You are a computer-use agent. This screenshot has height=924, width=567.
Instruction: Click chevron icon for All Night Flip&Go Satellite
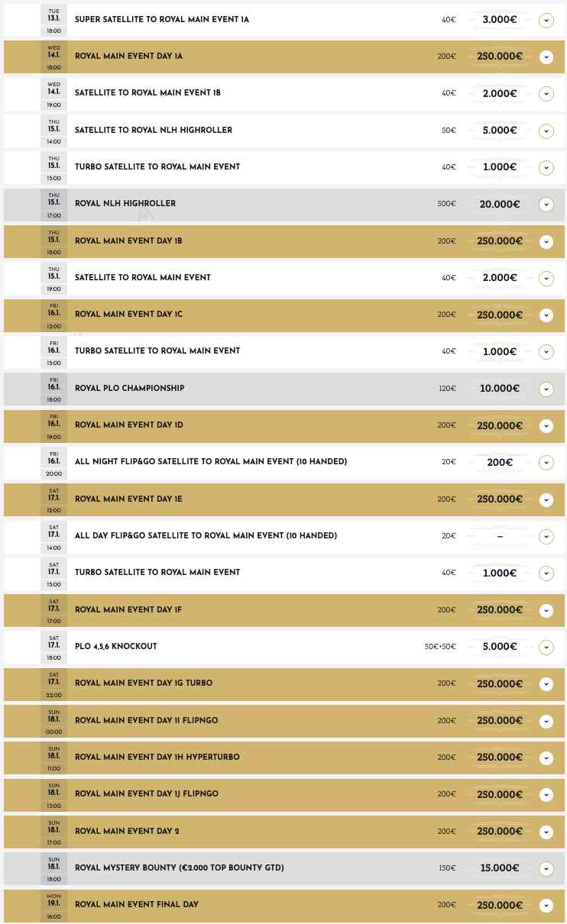point(546,463)
